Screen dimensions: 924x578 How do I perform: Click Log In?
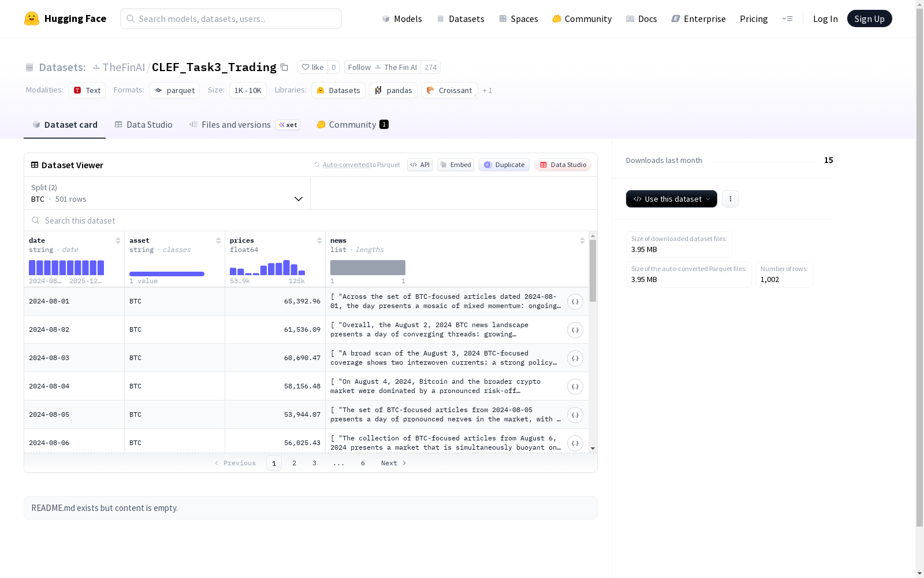(x=825, y=18)
